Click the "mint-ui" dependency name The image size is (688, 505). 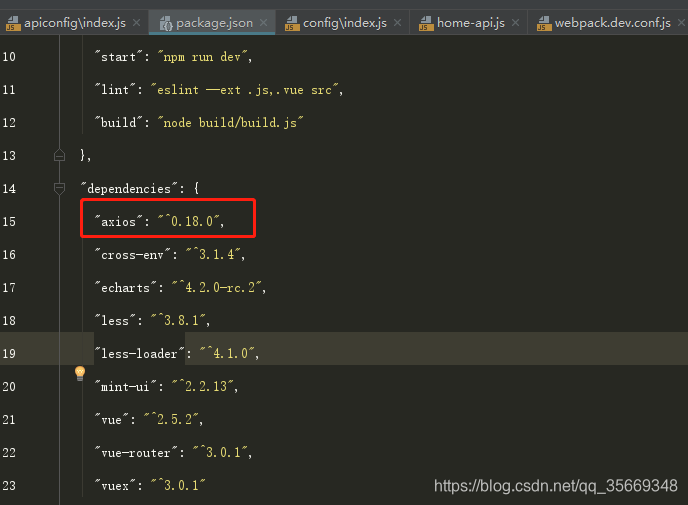(x=125, y=387)
